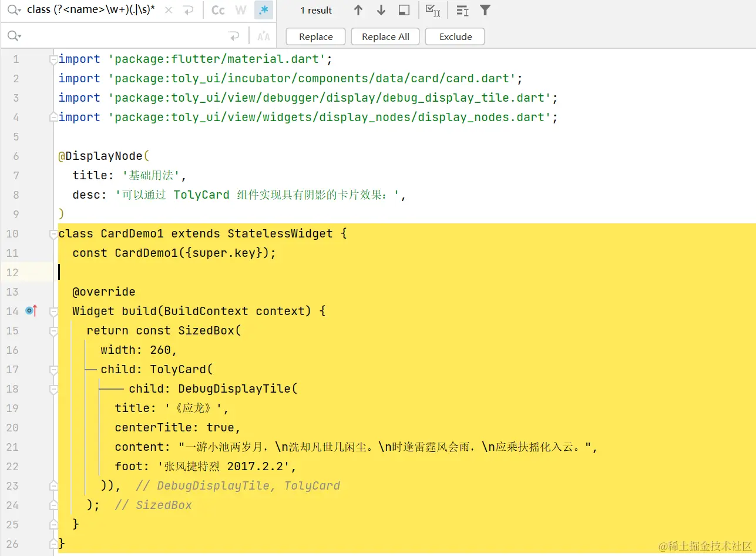Click 'child: TolyCard(' on line 17
The image size is (756, 556).
[156, 369]
